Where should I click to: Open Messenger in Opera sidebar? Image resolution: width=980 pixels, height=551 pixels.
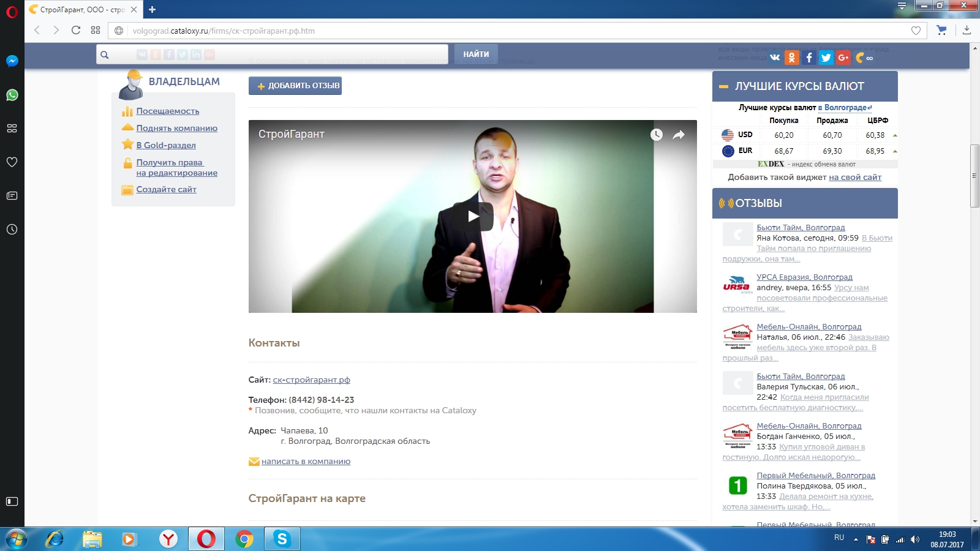(12, 61)
